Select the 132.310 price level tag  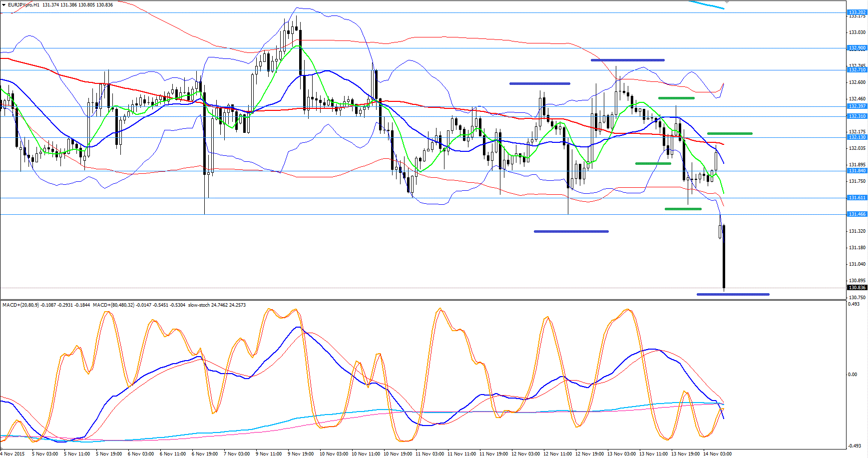[857, 116]
